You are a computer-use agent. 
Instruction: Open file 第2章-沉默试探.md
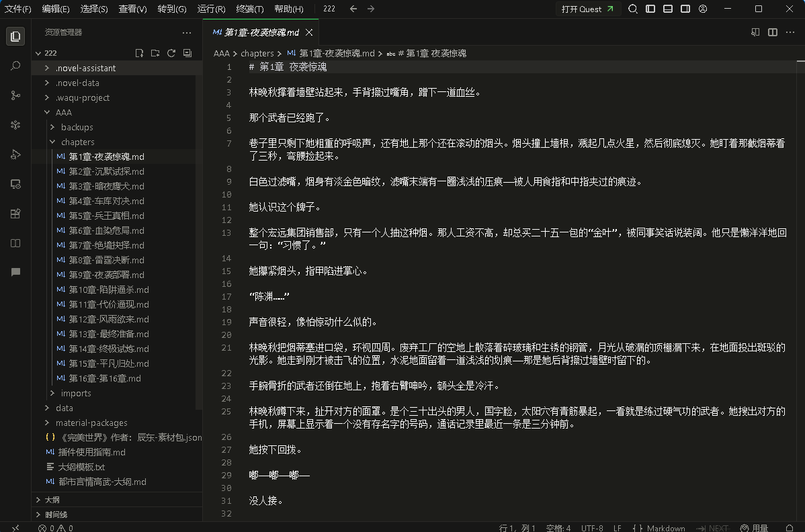(106, 171)
